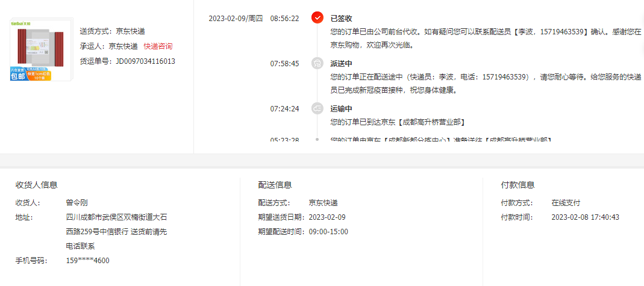
Task: Select the 配送方式 value 京东快递
Action: [x=324, y=203]
